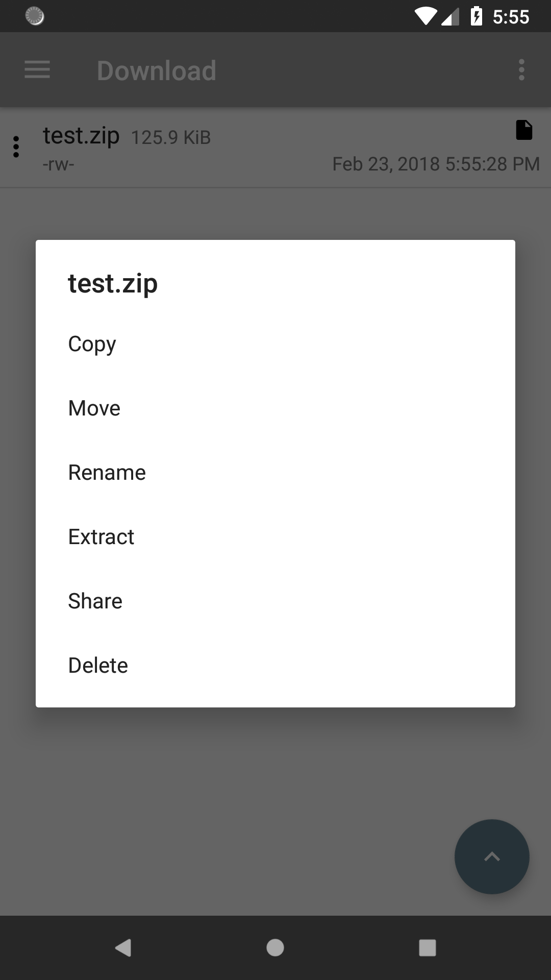The height and width of the screenshot is (980, 551).
Task: Tap the Android back navigation button
Action: coord(123,948)
